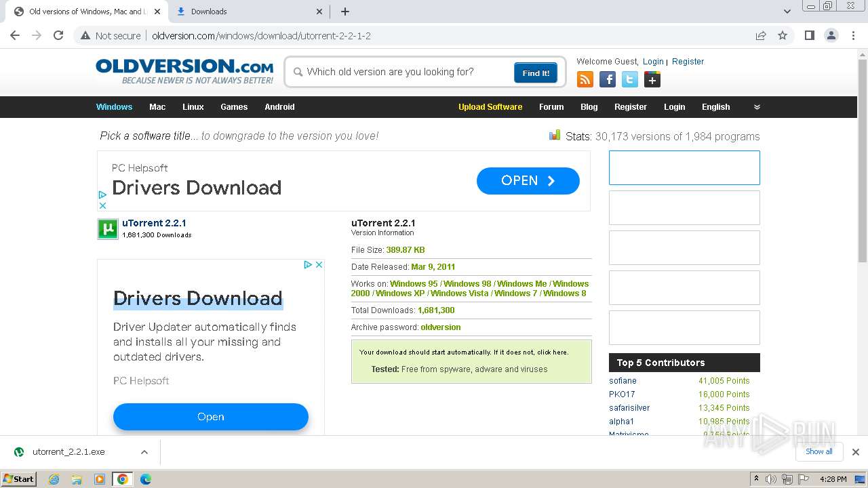This screenshot has height=488, width=868.
Task: Click the AdChoices icon in Drivers ad
Action: click(x=307, y=265)
